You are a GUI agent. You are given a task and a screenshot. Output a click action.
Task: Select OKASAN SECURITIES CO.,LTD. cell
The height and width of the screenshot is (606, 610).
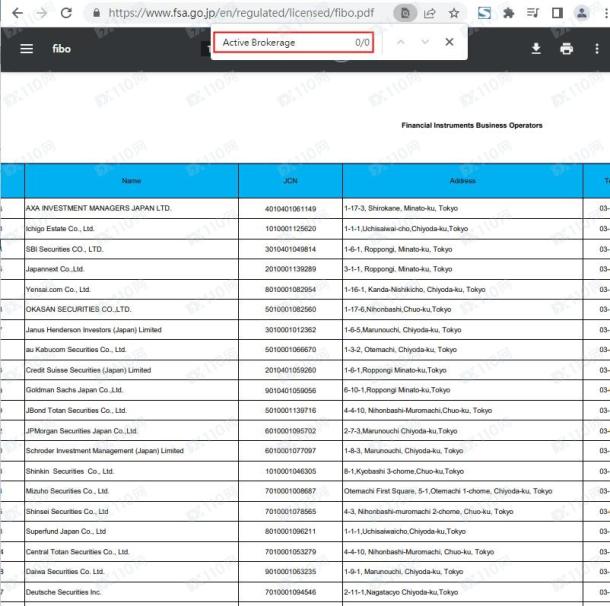point(131,310)
